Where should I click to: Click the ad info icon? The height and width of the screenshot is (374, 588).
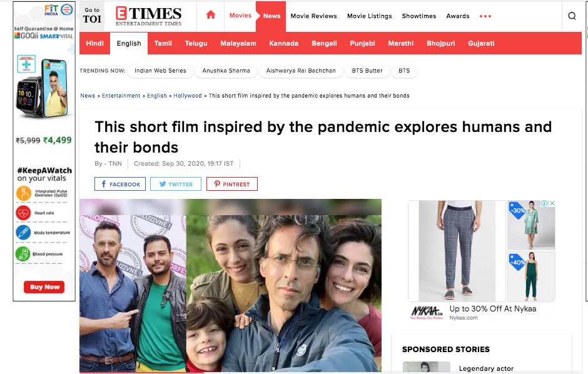pyautogui.click(x=544, y=203)
